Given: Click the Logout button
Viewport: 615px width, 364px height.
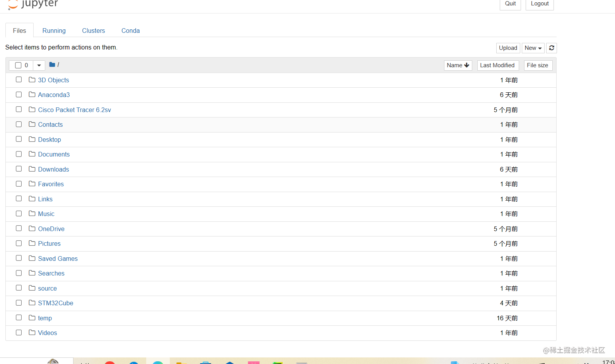Looking at the screenshot, I should (x=540, y=4).
